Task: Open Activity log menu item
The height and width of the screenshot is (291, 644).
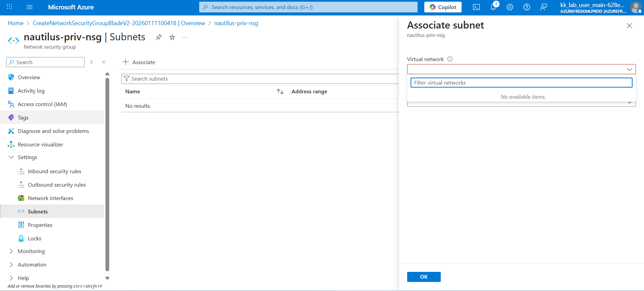Action: (31, 91)
